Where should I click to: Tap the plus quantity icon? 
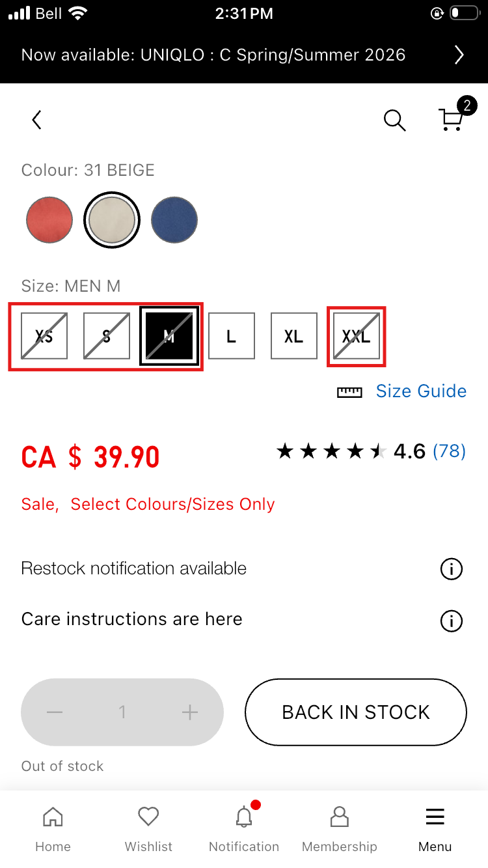click(189, 712)
